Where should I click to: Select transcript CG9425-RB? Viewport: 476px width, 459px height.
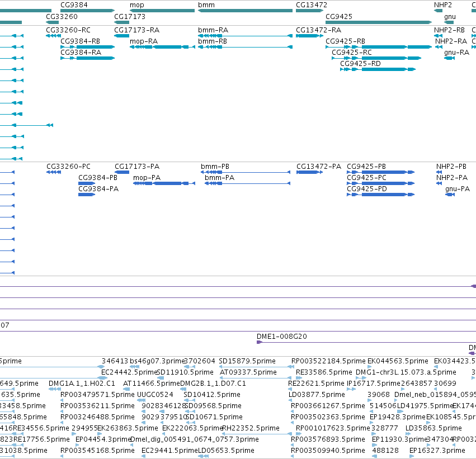click(x=379, y=47)
